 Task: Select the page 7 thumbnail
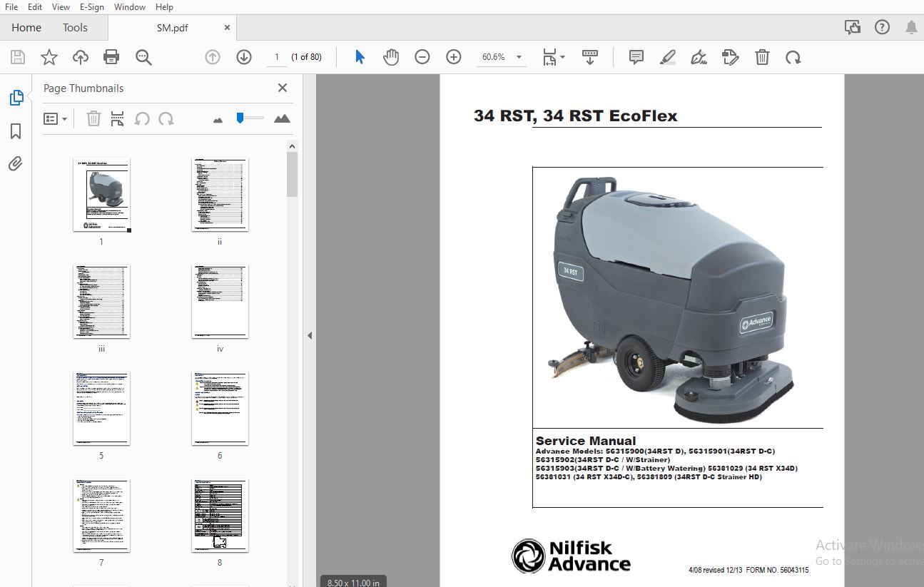pos(101,516)
